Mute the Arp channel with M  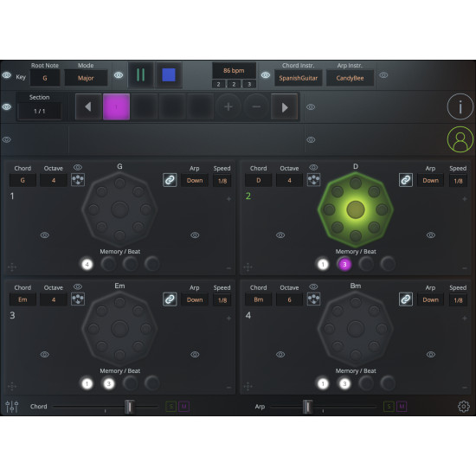pos(402,406)
